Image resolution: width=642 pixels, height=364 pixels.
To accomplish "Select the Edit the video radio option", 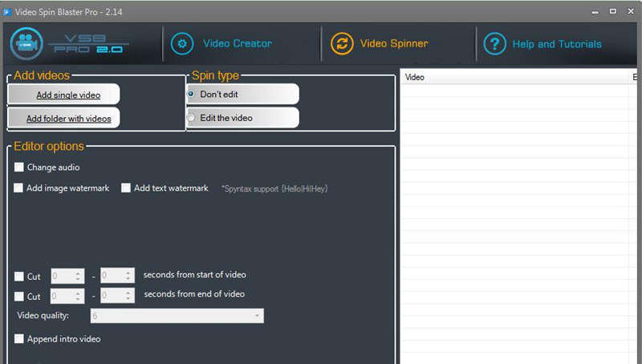I will (x=191, y=118).
